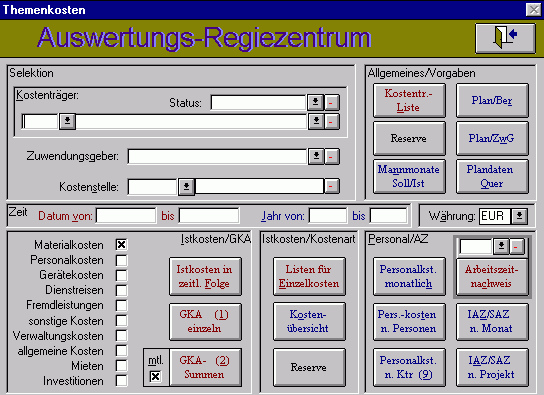This screenshot has height=395, width=544.
Task: Click the Kostentr.-Liste button
Action: pos(409,101)
